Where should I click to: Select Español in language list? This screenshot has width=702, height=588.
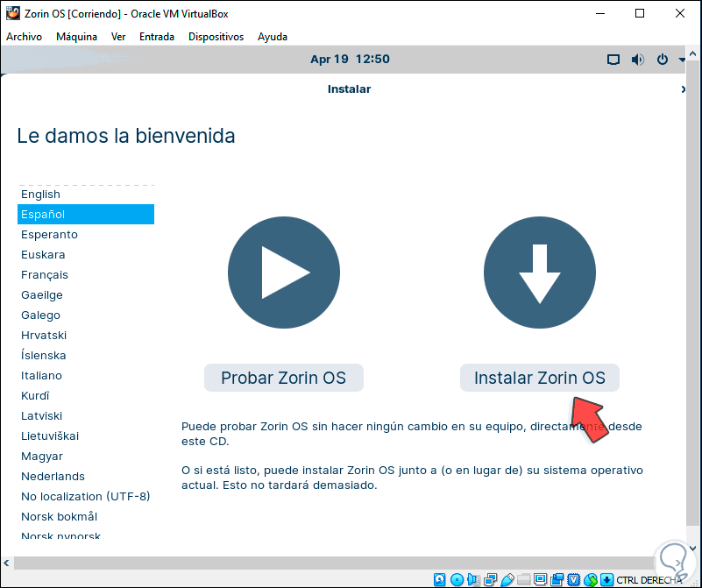[86, 215]
